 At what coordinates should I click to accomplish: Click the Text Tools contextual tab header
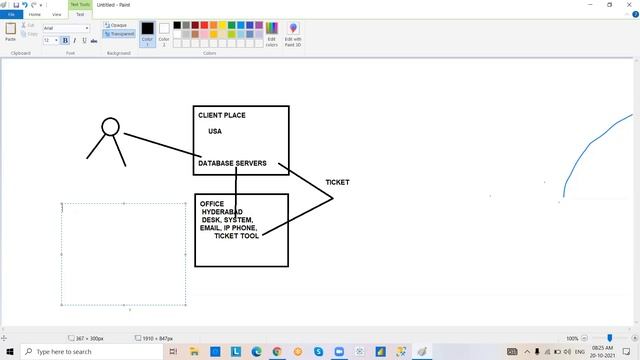click(80, 4)
